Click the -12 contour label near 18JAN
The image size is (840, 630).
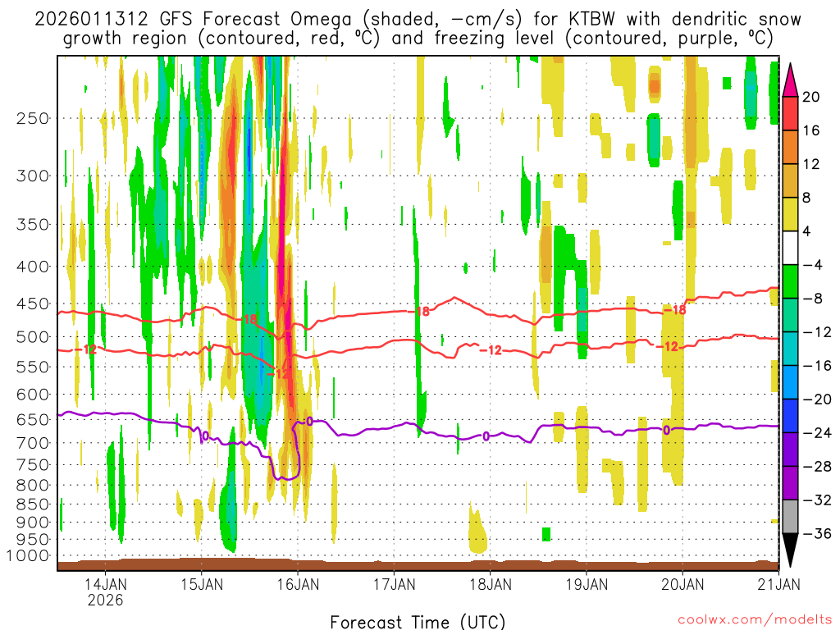coord(491,350)
